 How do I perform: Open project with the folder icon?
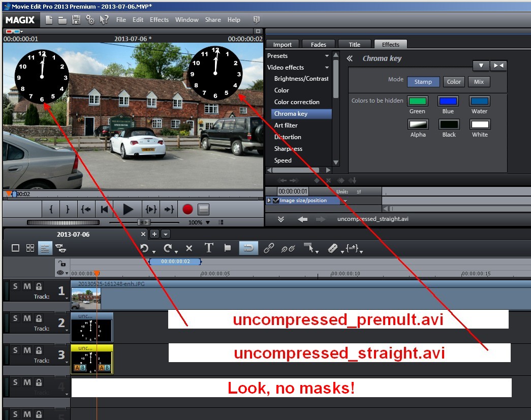[x=63, y=20]
